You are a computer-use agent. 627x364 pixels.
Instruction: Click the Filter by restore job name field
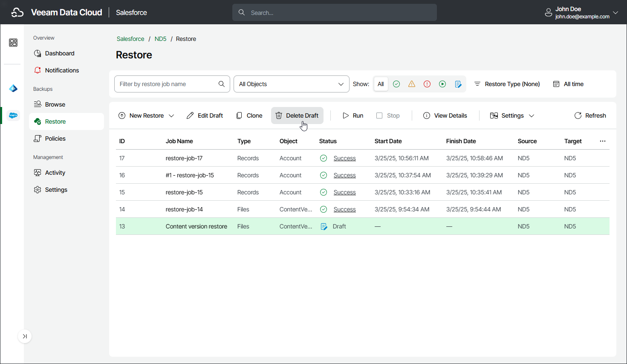[x=172, y=84]
